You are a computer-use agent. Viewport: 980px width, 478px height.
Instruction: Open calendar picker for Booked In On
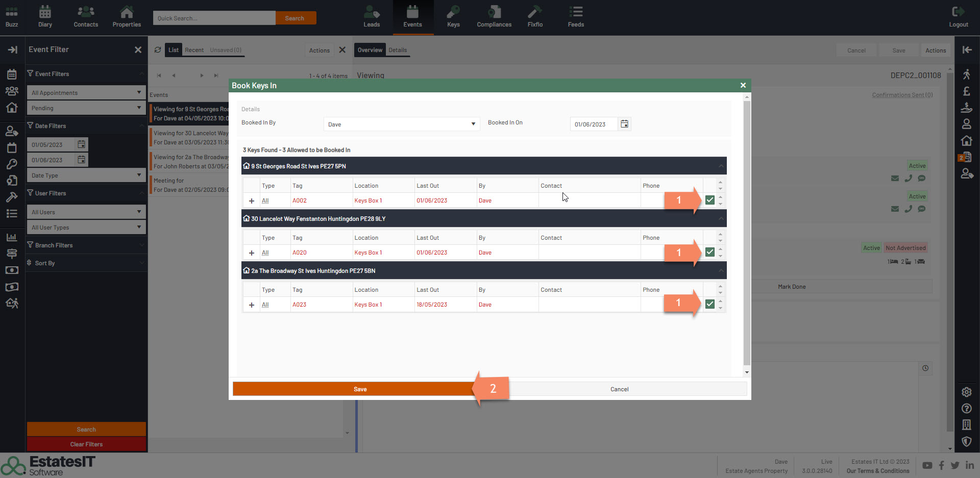[624, 124]
